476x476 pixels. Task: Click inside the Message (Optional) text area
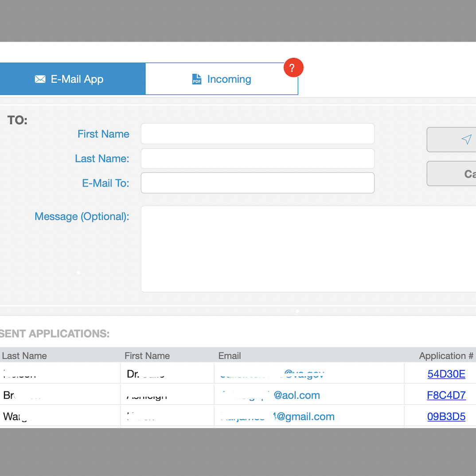tap(308, 249)
